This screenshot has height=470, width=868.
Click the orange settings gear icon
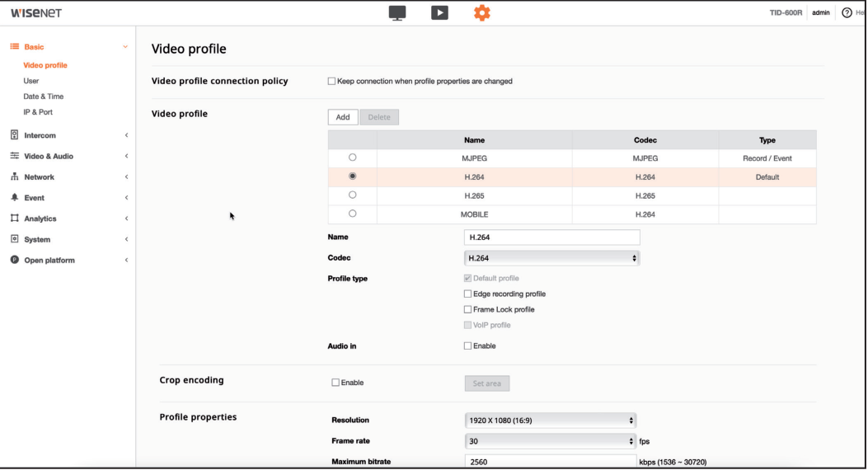pos(481,12)
